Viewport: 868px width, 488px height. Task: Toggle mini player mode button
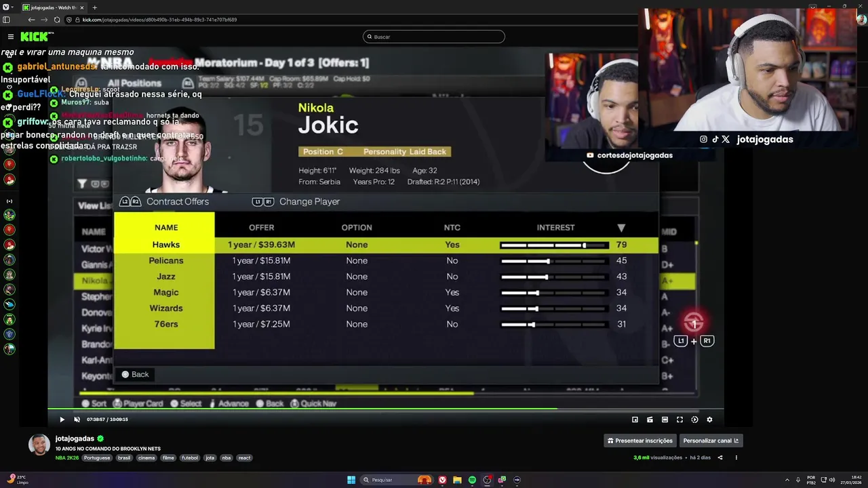[635, 420]
